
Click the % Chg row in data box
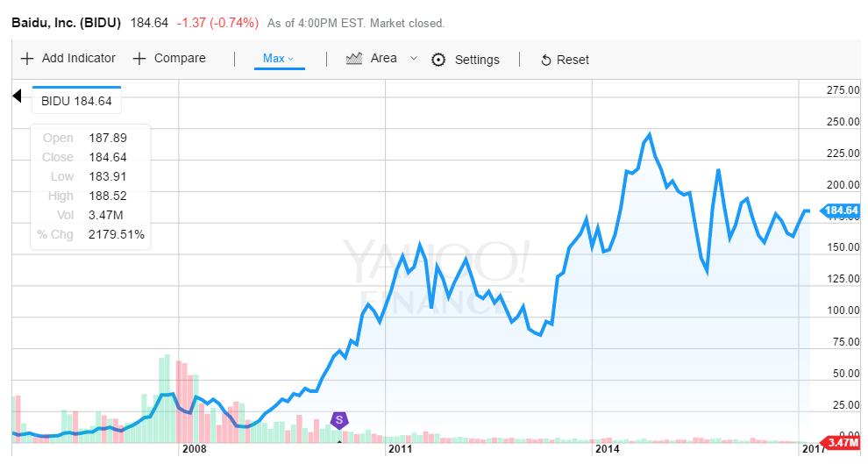(91, 234)
